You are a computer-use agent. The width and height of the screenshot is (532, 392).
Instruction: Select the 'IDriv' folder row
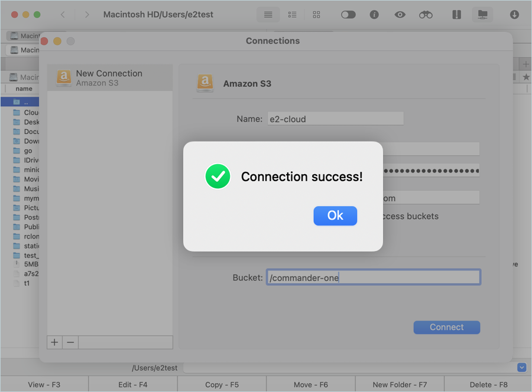20,160
